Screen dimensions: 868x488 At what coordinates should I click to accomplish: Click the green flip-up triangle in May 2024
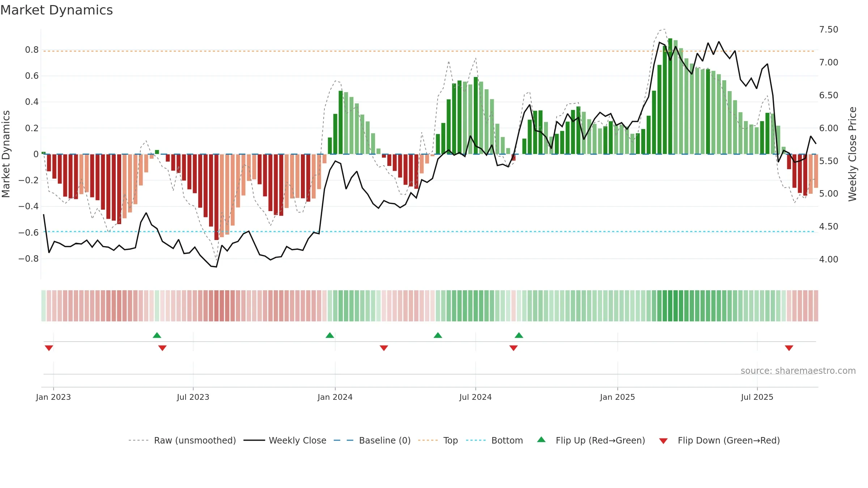pos(438,335)
